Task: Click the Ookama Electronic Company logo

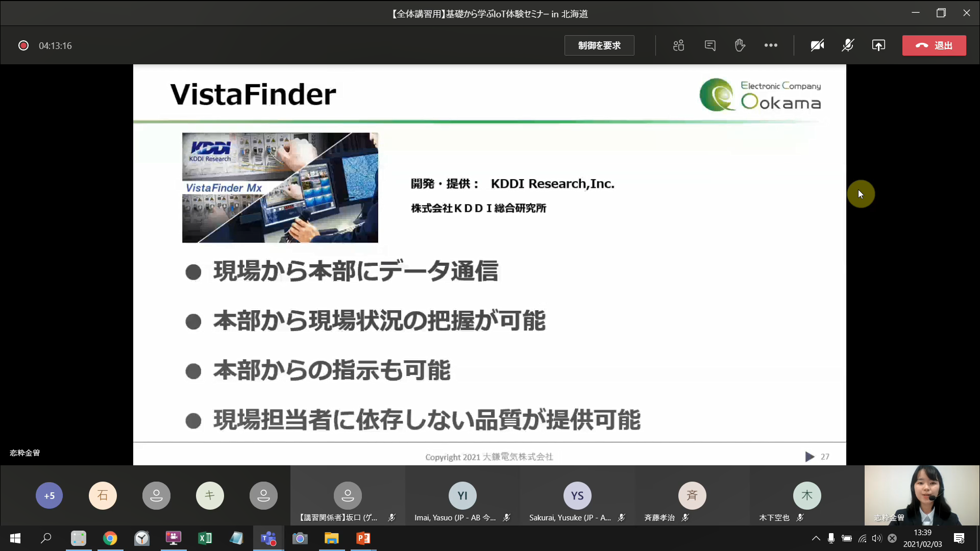Action: 760,95
